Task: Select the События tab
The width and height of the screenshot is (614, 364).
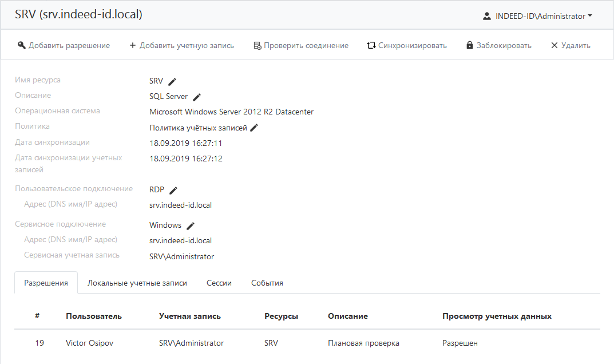Action: (267, 283)
